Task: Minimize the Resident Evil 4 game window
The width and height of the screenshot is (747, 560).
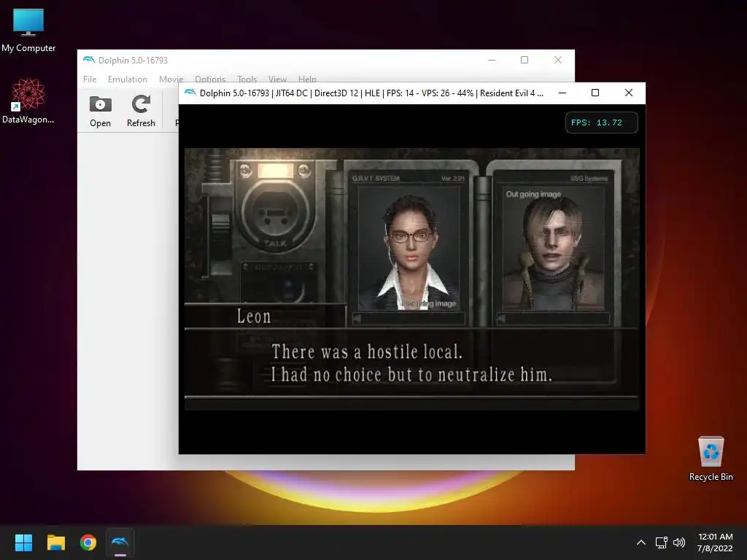Action: click(x=562, y=93)
